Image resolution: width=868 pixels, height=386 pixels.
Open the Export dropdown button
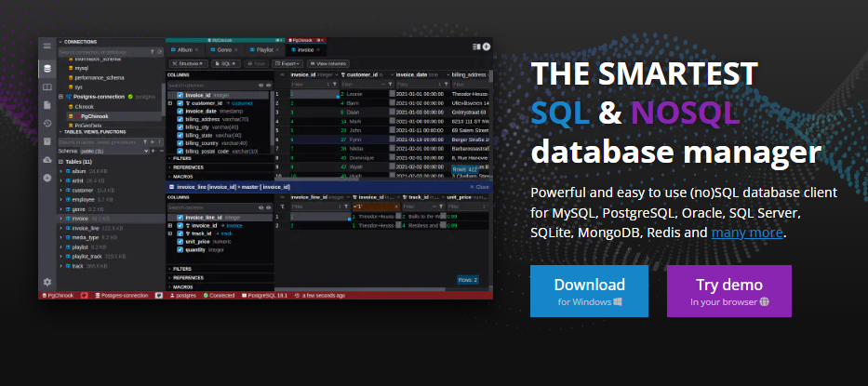tap(287, 63)
